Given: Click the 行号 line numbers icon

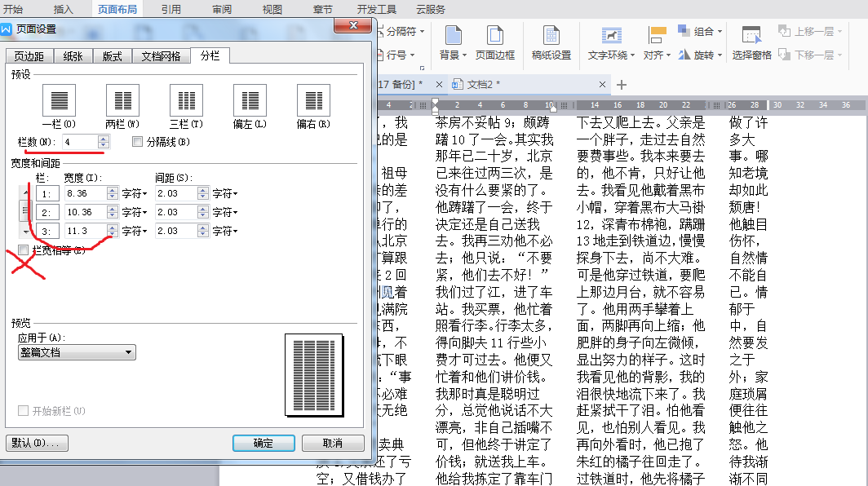Looking at the screenshot, I should (x=381, y=55).
